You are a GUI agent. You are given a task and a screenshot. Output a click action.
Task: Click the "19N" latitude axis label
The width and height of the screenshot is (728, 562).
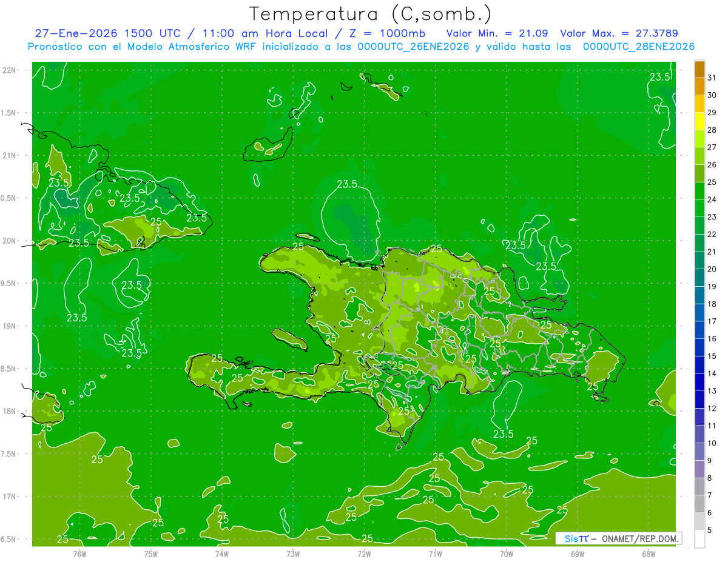click(x=10, y=326)
